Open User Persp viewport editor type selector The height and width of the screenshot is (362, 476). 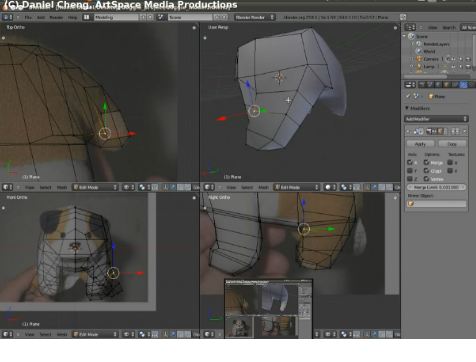coord(209,187)
